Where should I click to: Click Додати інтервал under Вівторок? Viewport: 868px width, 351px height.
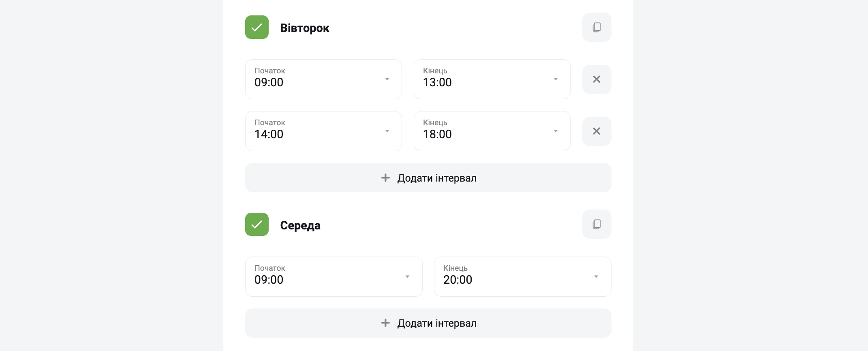pos(428,178)
